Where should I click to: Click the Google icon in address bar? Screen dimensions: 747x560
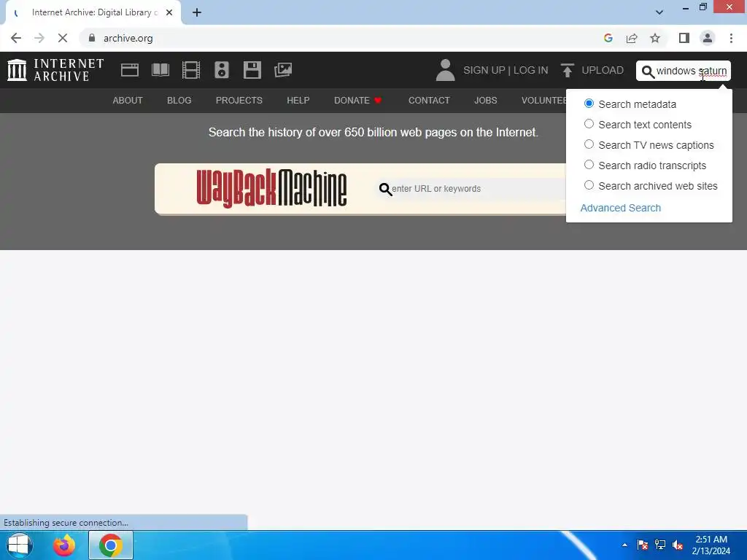tap(608, 38)
